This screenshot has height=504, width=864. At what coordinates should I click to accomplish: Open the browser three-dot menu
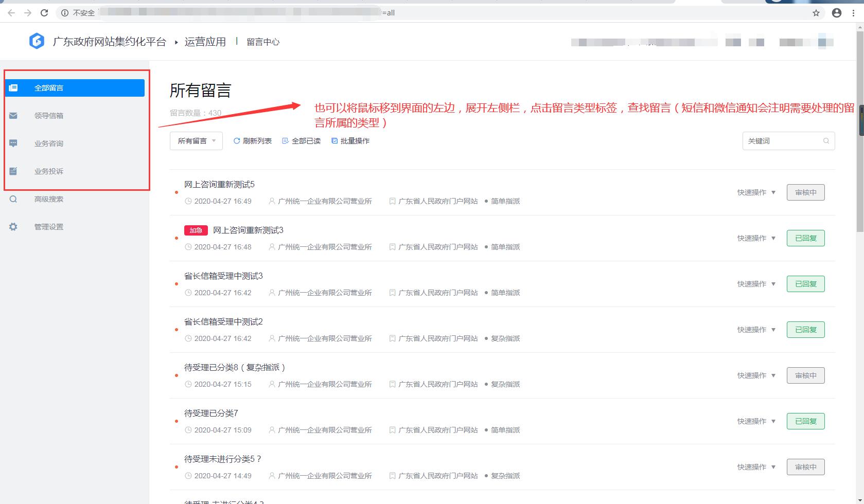[x=854, y=13]
